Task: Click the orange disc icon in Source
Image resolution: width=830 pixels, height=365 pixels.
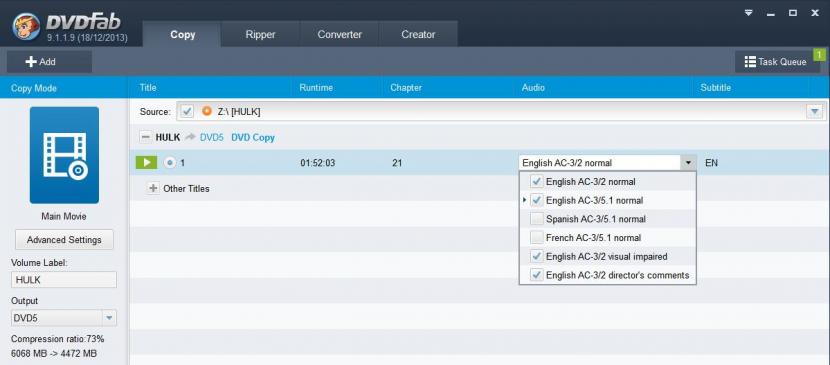Action: click(x=207, y=112)
